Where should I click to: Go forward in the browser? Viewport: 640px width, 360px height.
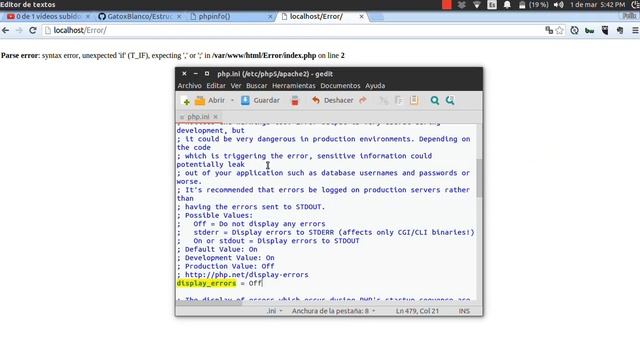click(19, 31)
